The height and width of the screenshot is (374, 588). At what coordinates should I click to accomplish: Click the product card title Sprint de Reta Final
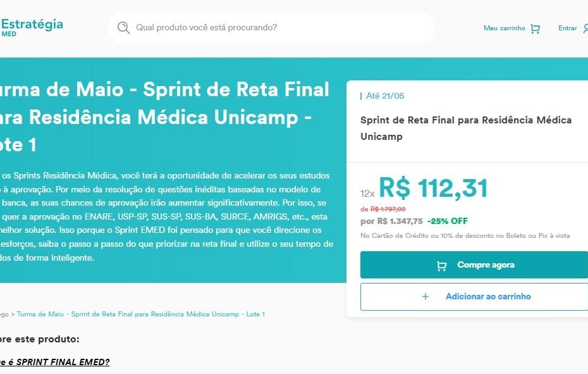(x=466, y=128)
